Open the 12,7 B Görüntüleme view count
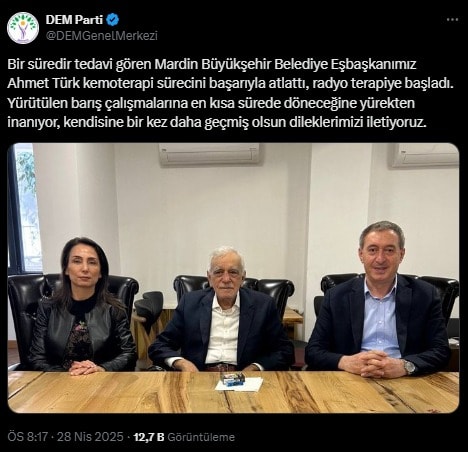The image size is (468, 452). (184, 437)
